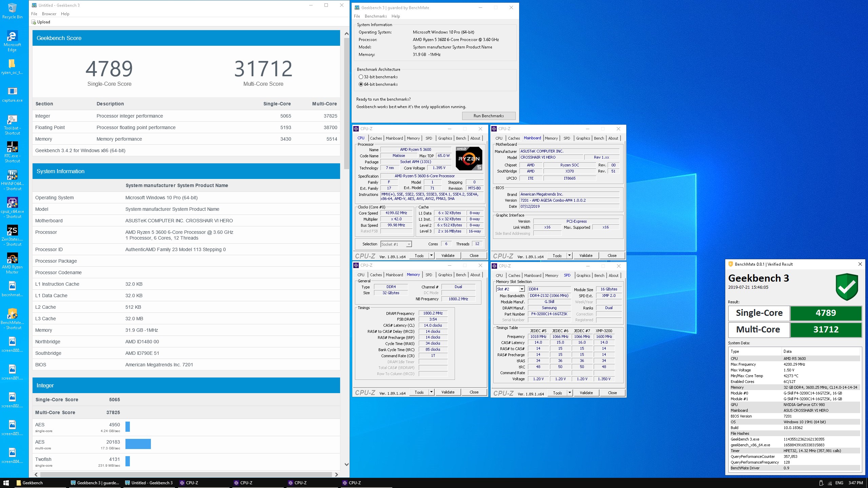Select the cpuz_x64.exe shortcut icon
868x488 pixels.
click(12, 208)
